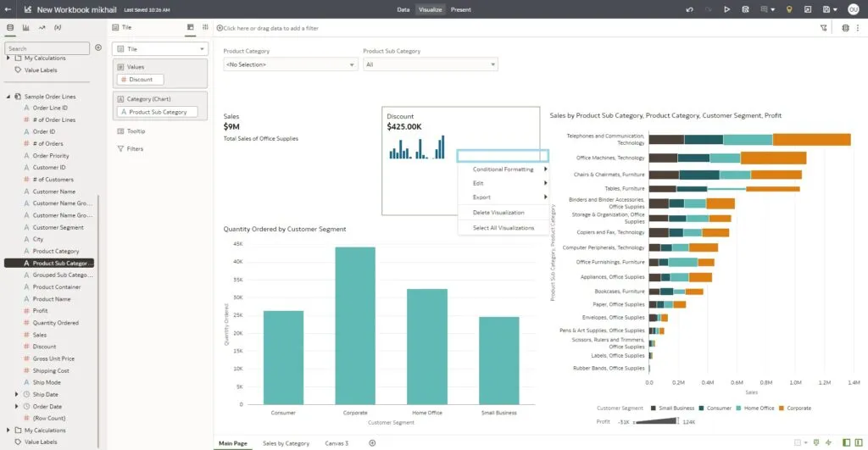Switch to the Sales by Category tab

click(x=286, y=443)
